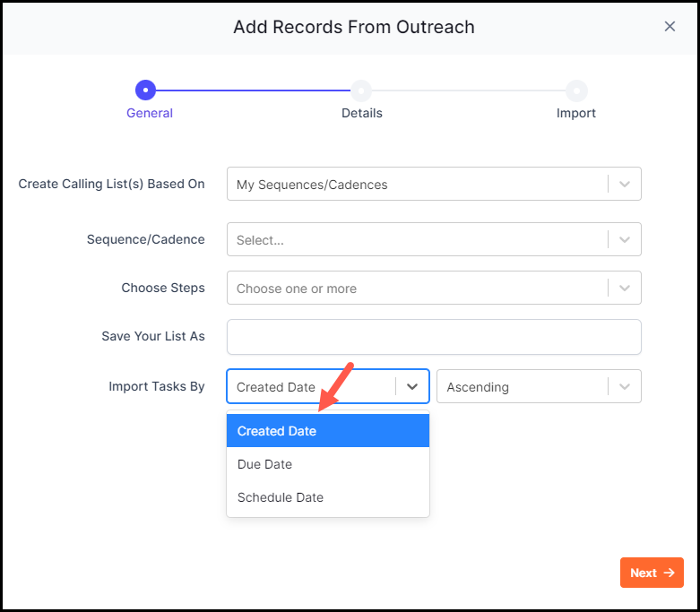Select the General step label
700x612 pixels.
[150, 113]
